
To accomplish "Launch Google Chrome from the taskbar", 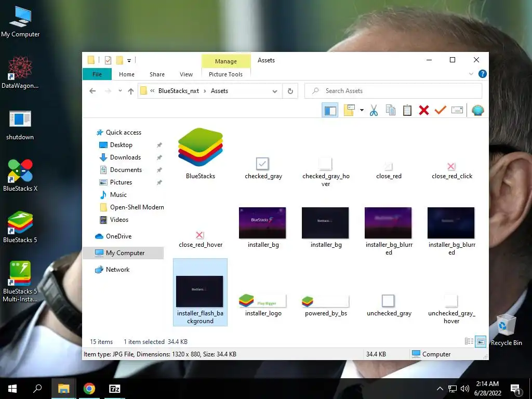I will coord(89,389).
